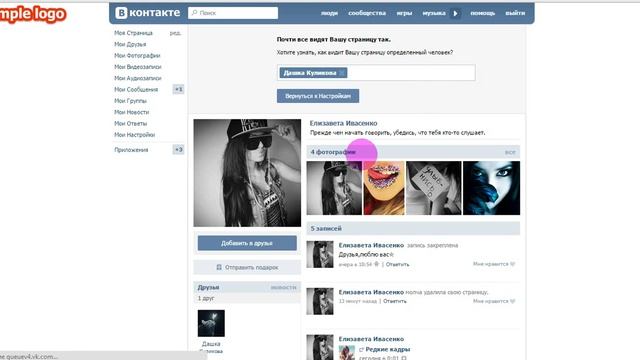Open Редкие кадры repost link
Viewport: 640px width, 360px height.
(x=387, y=349)
